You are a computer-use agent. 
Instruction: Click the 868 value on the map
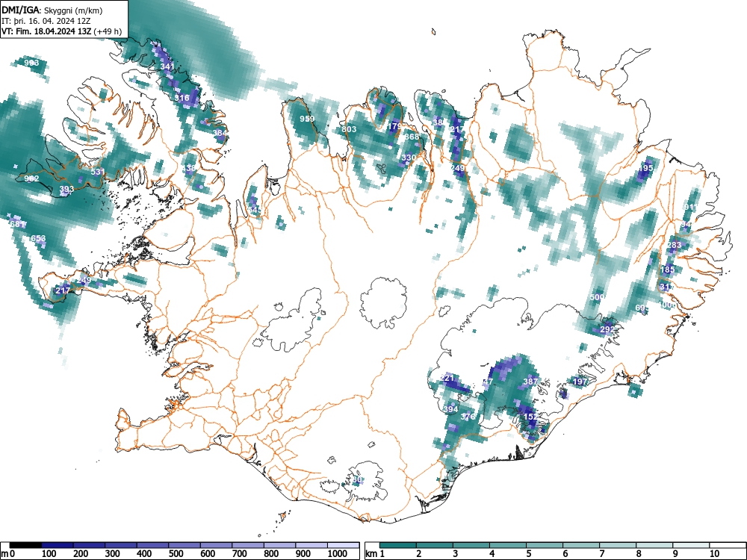point(412,137)
